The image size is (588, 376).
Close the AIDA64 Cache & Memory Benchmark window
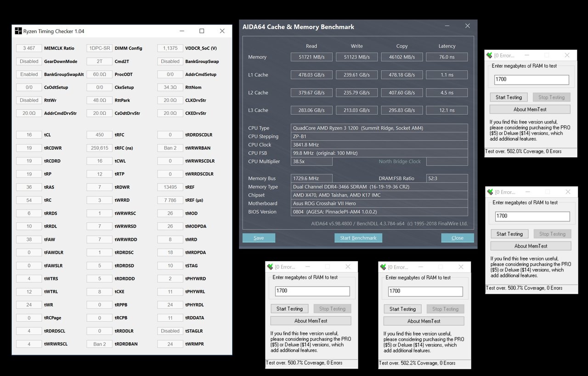coord(467,26)
